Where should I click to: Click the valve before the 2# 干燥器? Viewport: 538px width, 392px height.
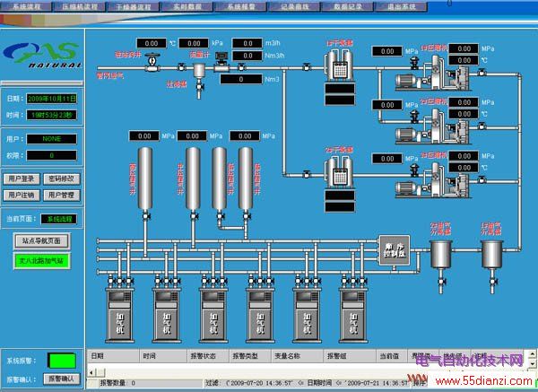(307, 174)
